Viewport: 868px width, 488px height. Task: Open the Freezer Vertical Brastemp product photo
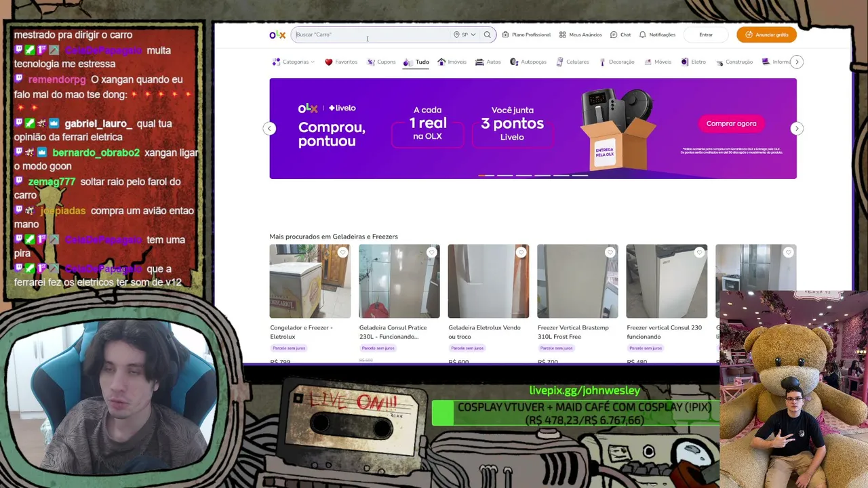[578, 281]
